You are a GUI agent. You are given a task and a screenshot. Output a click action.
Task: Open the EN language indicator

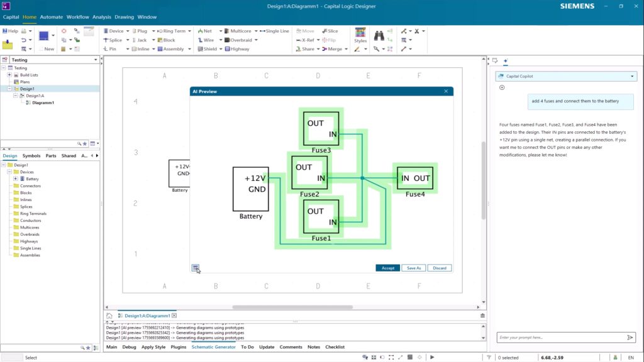point(631,358)
